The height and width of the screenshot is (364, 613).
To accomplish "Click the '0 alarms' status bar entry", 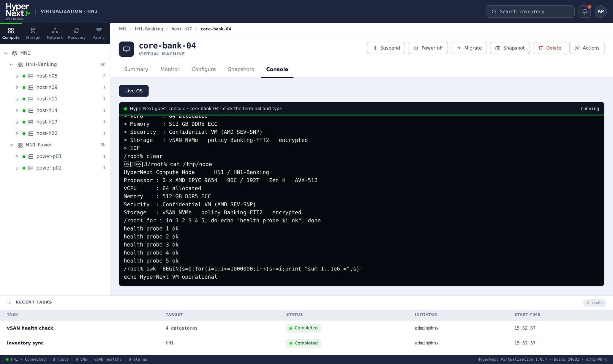I will pos(138,360).
